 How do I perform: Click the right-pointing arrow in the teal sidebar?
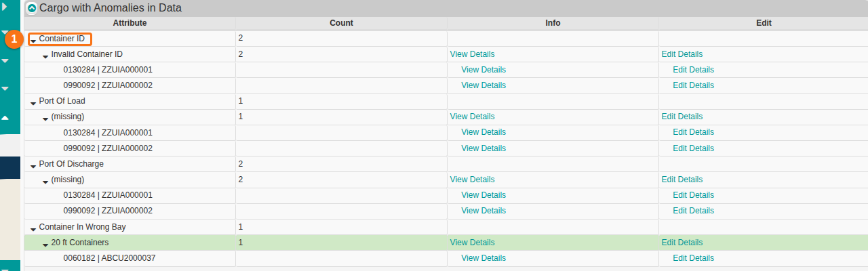tap(5, 5)
